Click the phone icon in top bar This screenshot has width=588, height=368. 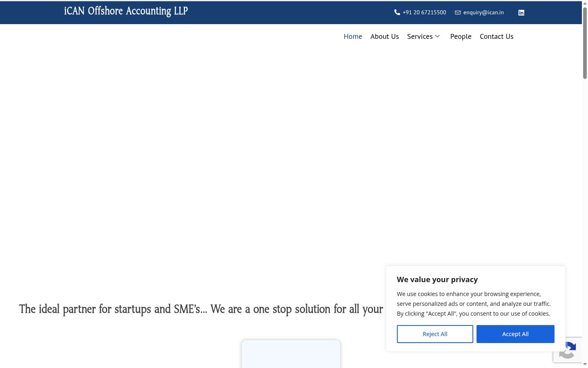(x=397, y=12)
